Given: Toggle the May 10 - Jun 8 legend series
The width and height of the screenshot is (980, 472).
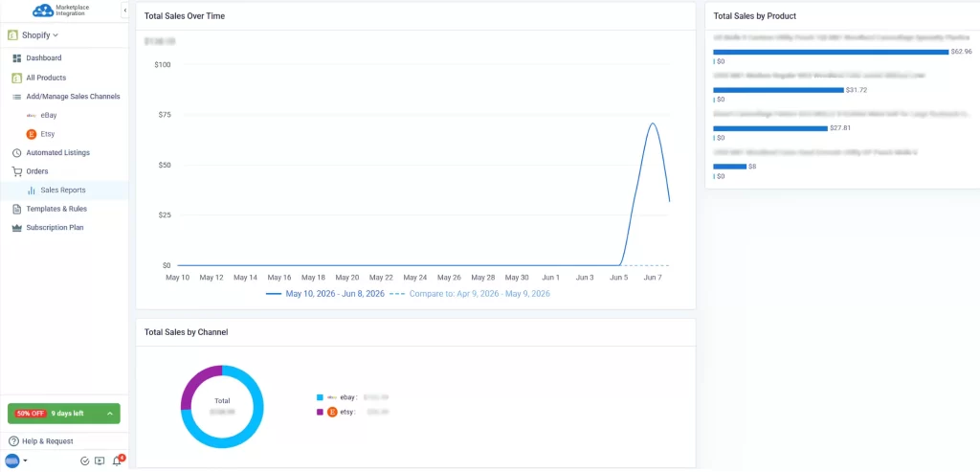Looking at the screenshot, I should pos(325,293).
